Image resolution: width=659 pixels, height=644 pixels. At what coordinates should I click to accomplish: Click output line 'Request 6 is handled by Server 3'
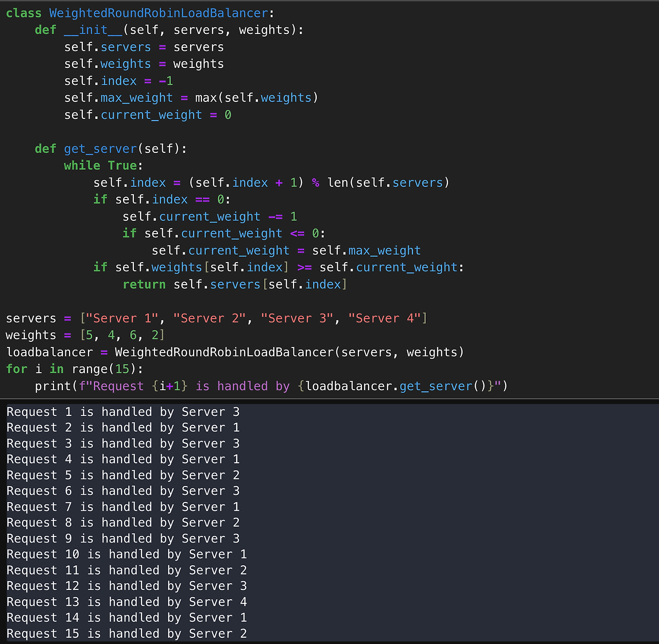123,491
